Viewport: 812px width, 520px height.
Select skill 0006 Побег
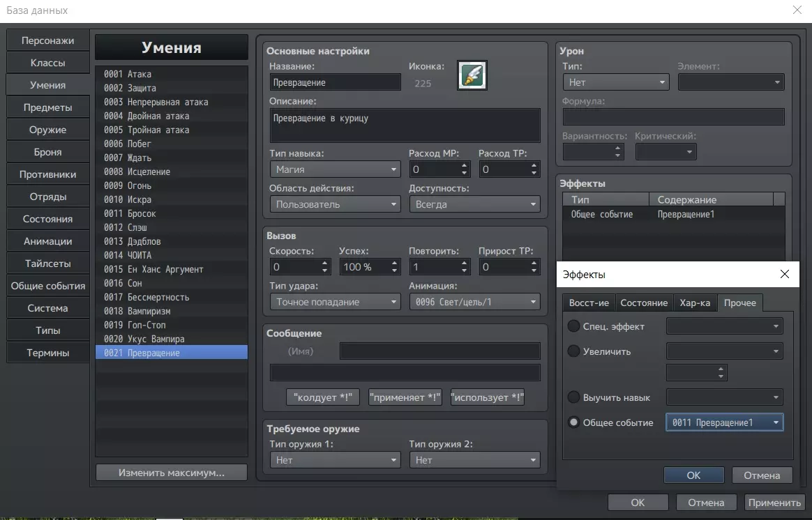pyautogui.click(x=172, y=144)
